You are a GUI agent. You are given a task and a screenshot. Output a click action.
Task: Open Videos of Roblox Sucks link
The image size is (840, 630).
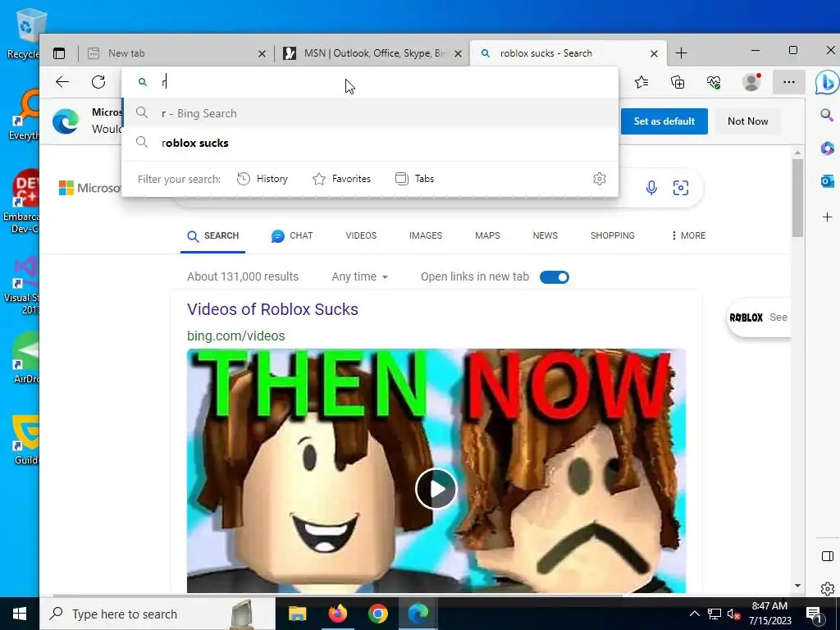click(x=272, y=309)
